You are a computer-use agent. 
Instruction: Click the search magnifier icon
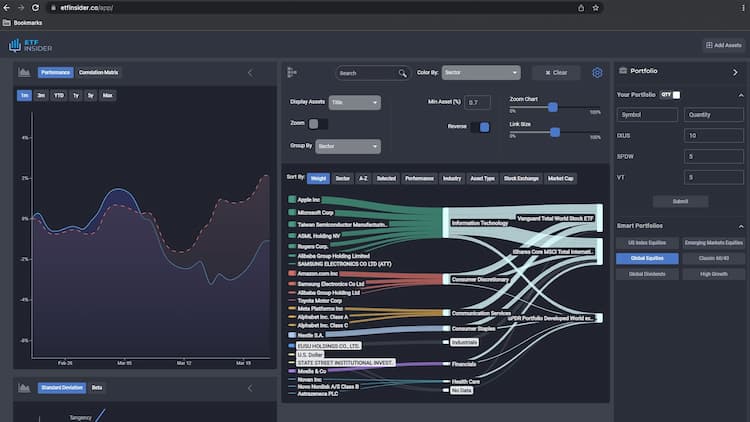click(x=403, y=73)
